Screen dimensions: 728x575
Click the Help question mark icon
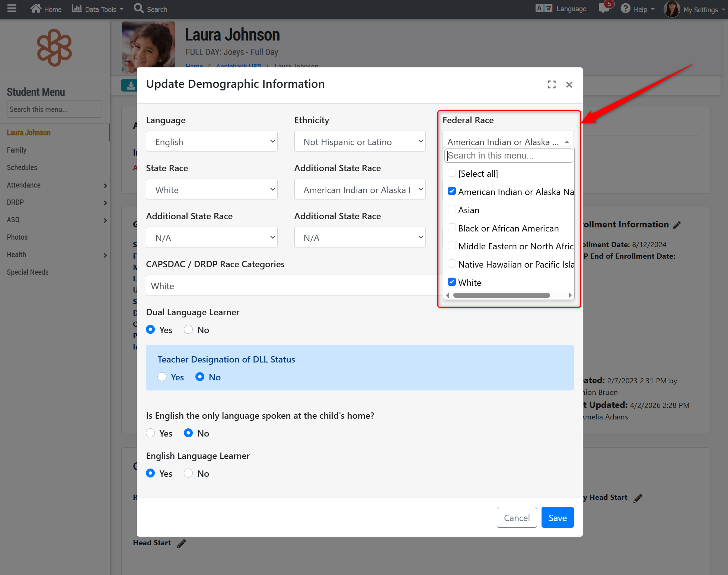point(625,8)
